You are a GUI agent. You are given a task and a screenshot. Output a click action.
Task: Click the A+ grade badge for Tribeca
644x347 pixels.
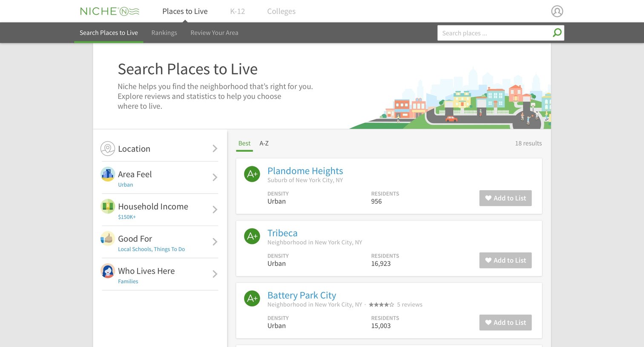(x=252, y=236)
